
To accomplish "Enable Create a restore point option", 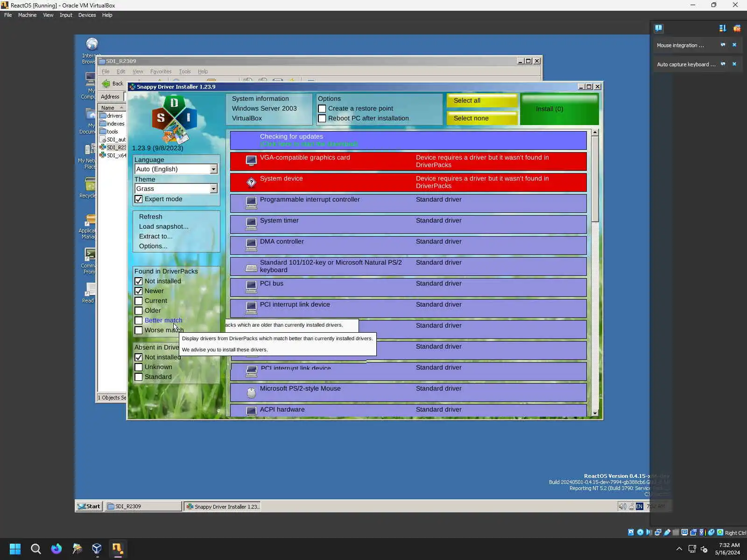I will click(322, 109).
